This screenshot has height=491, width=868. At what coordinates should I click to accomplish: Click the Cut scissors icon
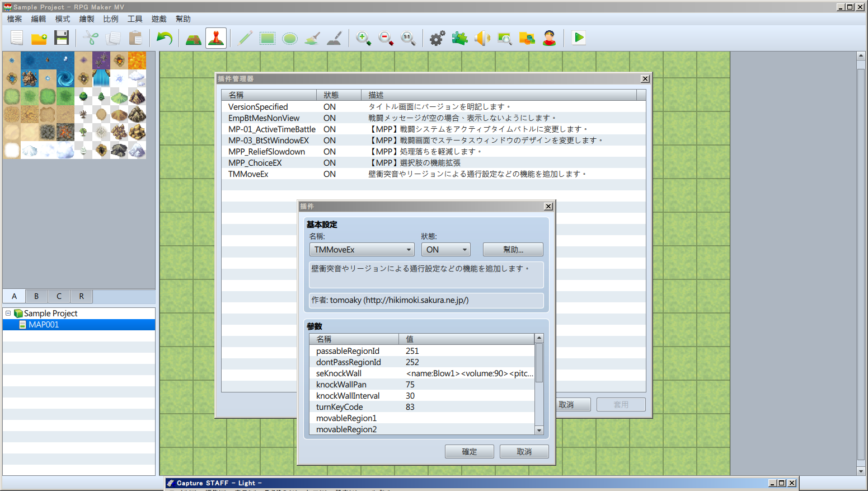tap(91, 38)
